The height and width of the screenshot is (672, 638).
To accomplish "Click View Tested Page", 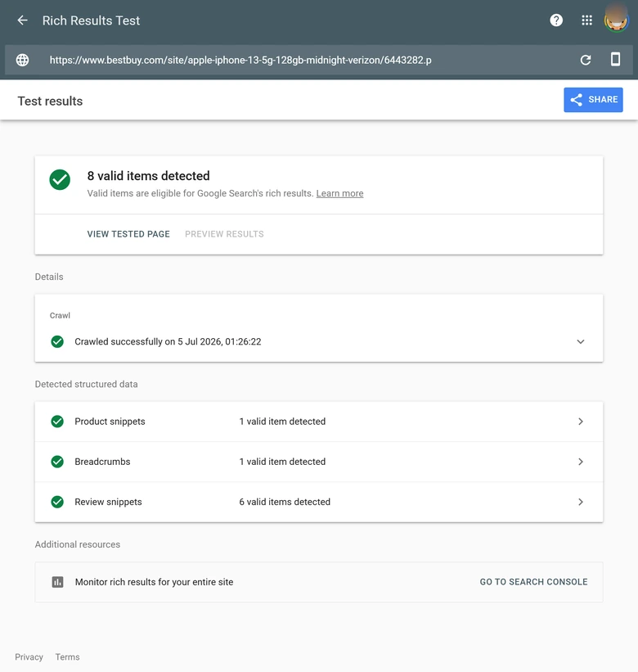I will click(x=128, y=234).
